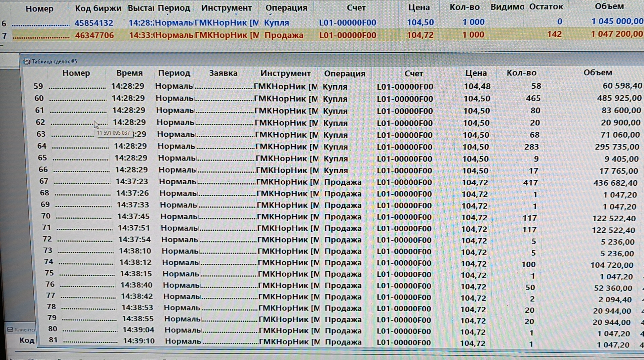Click price 104,48 in trade row 59
This screenshot has height=360, width=644.
477,86
